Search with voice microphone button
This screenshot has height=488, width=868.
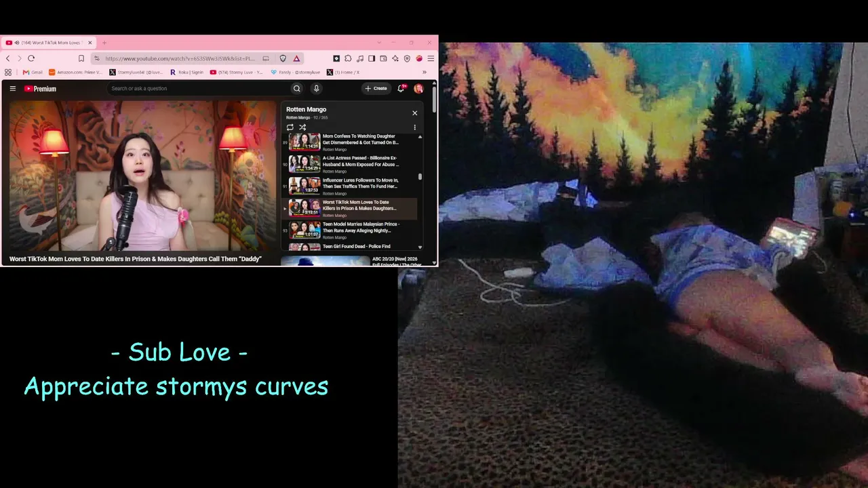click(316, 88)
